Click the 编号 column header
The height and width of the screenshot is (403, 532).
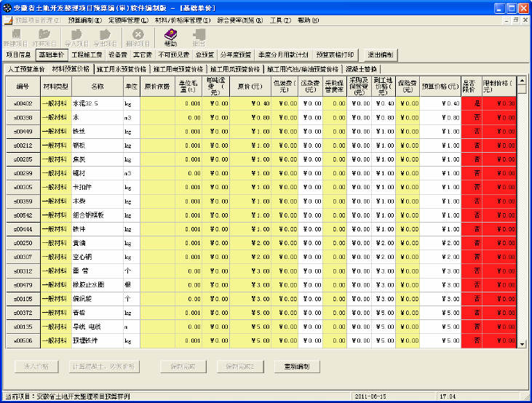pyautogui.click(x=23, y=87)
